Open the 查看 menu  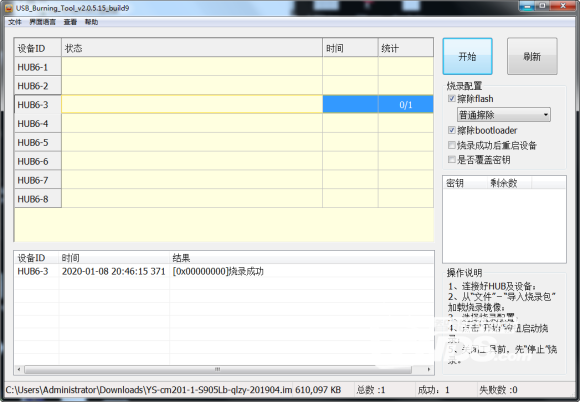point(70,22)
